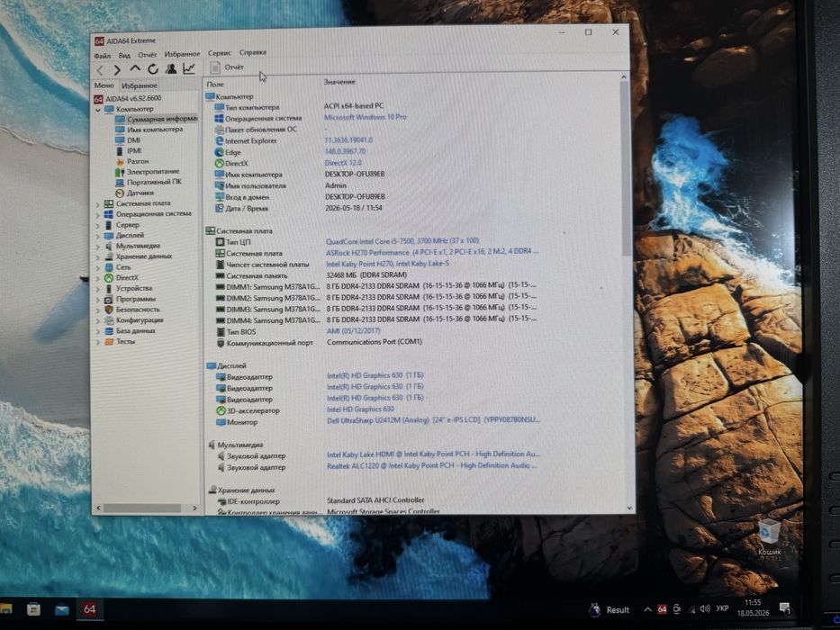The height and width of the screenshot is (630, 840).
Task: Click sidebar horizontal scrollbar right arrow
Action: pyautogui.click(x=195, y=508)
